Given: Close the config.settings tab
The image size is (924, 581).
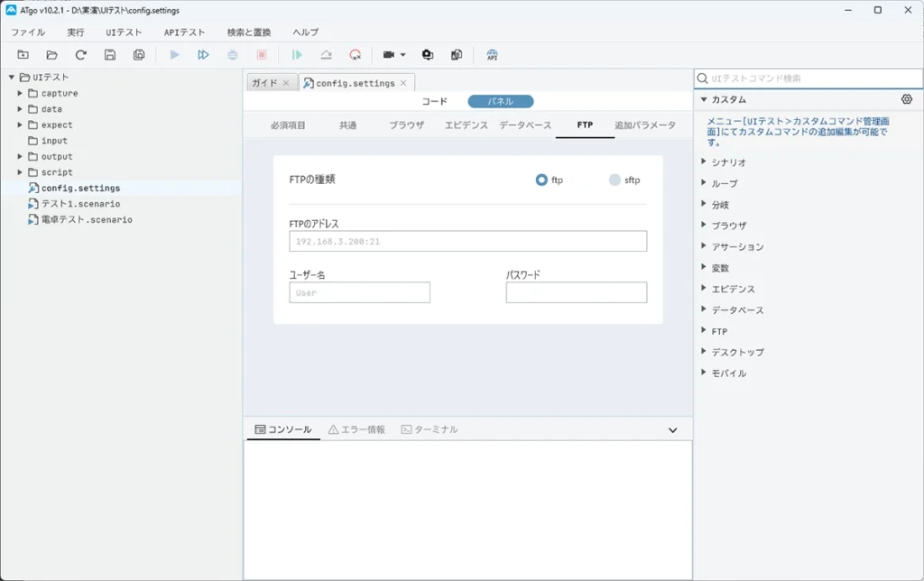Looking at the screenshot, I should [403, 83].
